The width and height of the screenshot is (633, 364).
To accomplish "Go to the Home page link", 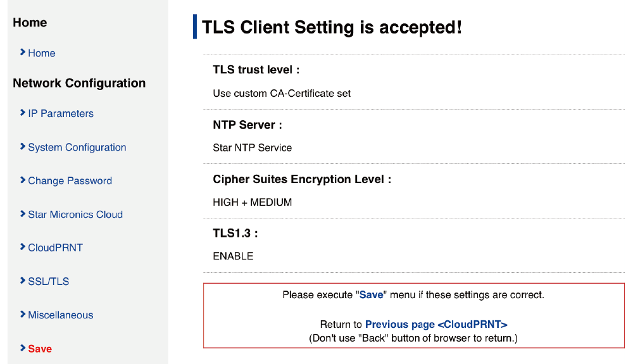I will [42, 53].
